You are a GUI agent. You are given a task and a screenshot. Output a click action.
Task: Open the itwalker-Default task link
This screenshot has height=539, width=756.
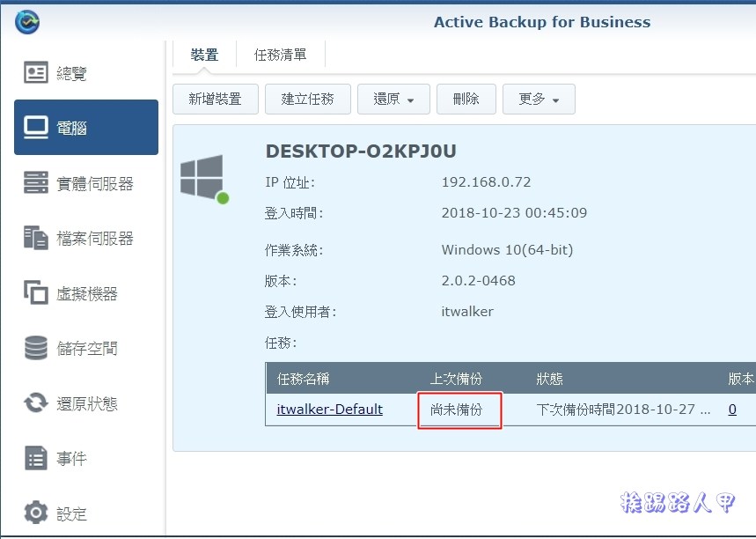tap(330, 410)
